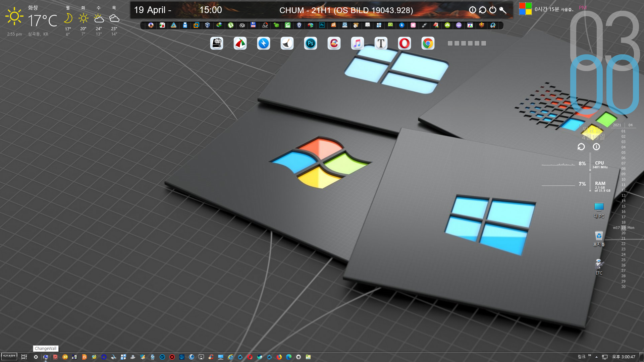Launch Opera browser from the dock
Screen dimensions: 644x362
point(405,43)
